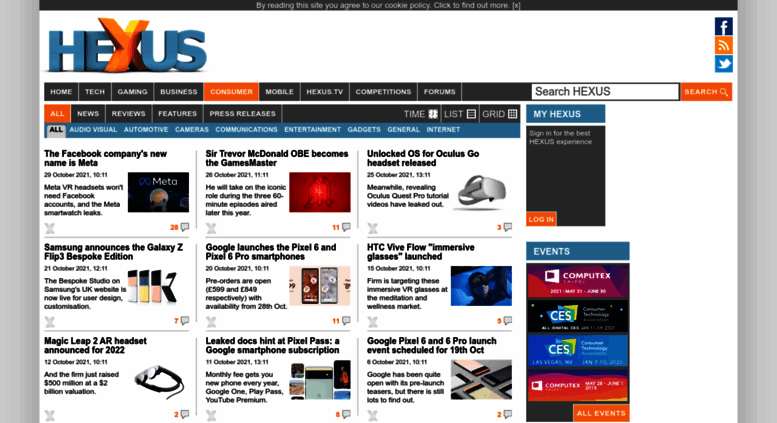Image resolution: width=777 pixels, height=423 pixels.
Task: Open the Galaxy Z Flip3 thumbnail
Action: pyautogui.click(x=158, y=286)
